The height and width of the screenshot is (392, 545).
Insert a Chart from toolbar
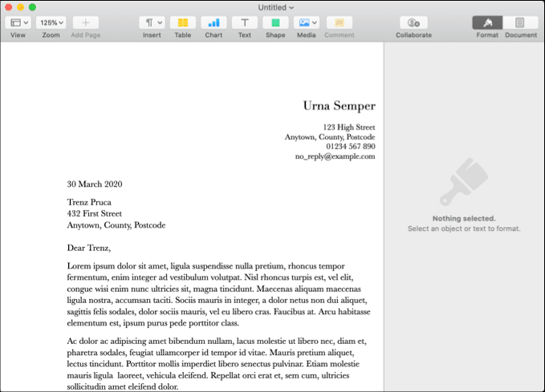point(214,22)
